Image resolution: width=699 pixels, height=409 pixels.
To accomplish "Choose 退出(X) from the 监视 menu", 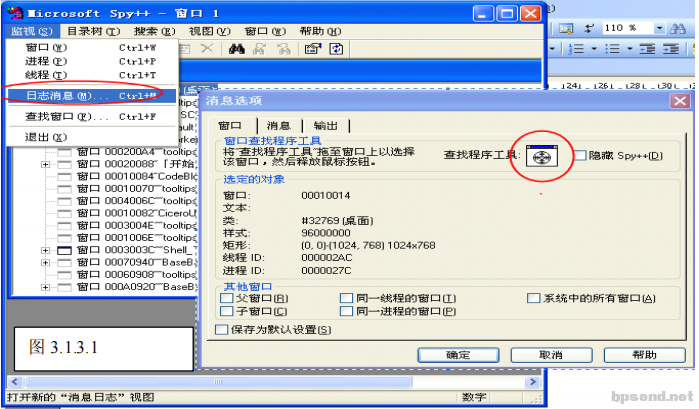I will 91,137.
